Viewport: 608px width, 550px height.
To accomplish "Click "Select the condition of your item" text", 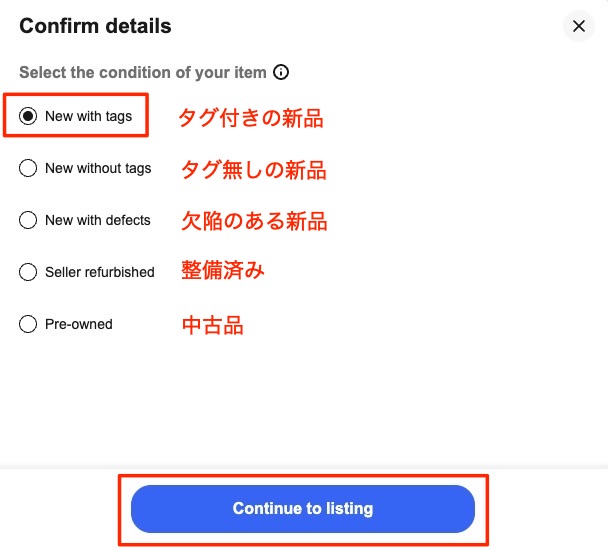I will click(x=143, y=72).
